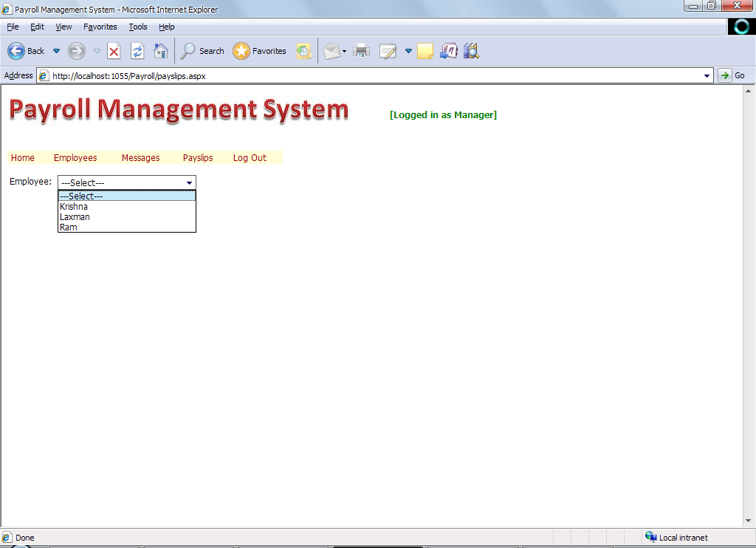756x548 pixels.
Task: Expand the Back button history arrow
Action: 56,51
